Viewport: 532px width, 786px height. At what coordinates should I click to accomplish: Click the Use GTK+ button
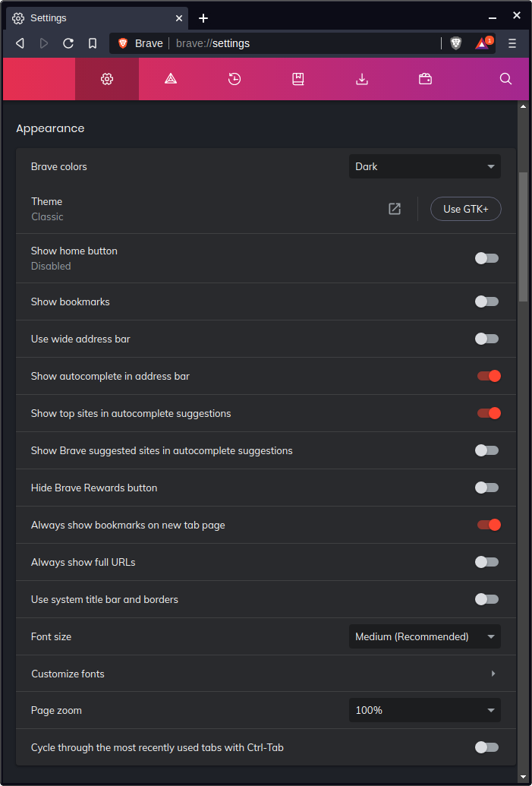coord(465,209)
